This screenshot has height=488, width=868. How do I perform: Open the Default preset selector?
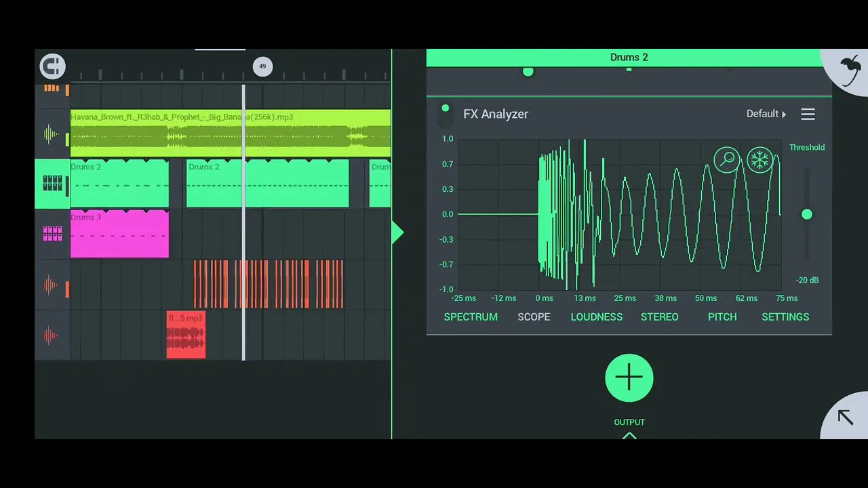click(x=766, y=114)
